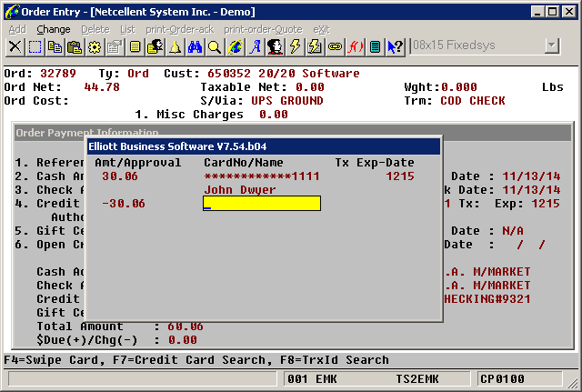Click the blue letter A font icon
Screen dimensions: 582x392
click(255, 46)
